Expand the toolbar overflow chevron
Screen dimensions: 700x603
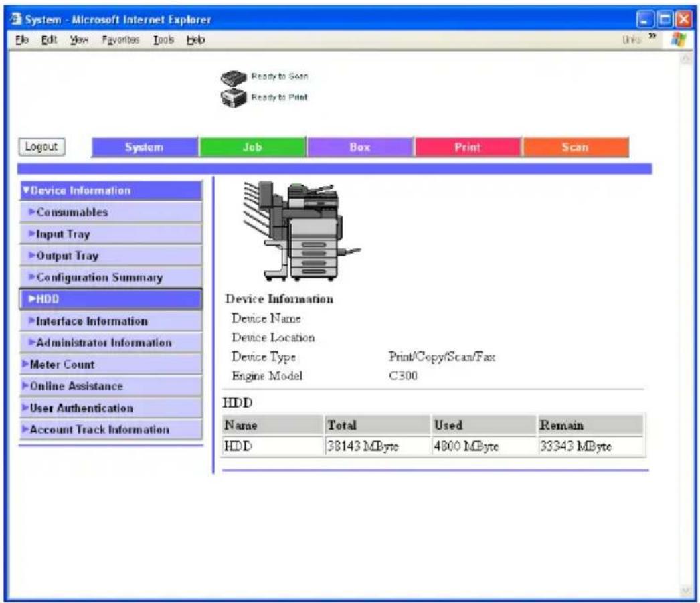[652, 36]
